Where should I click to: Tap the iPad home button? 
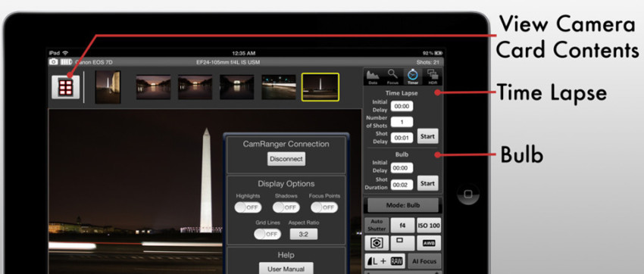point(468,195)
